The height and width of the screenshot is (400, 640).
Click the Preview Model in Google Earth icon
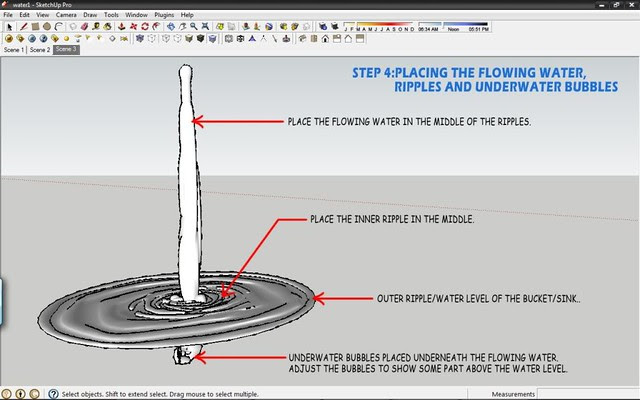pos(269,27)
